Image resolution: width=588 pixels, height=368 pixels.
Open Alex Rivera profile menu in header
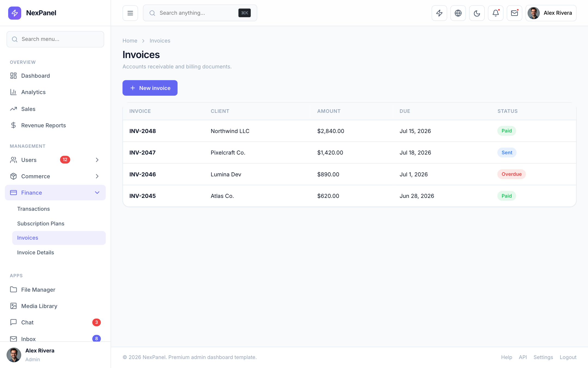[x=551, y=13]
